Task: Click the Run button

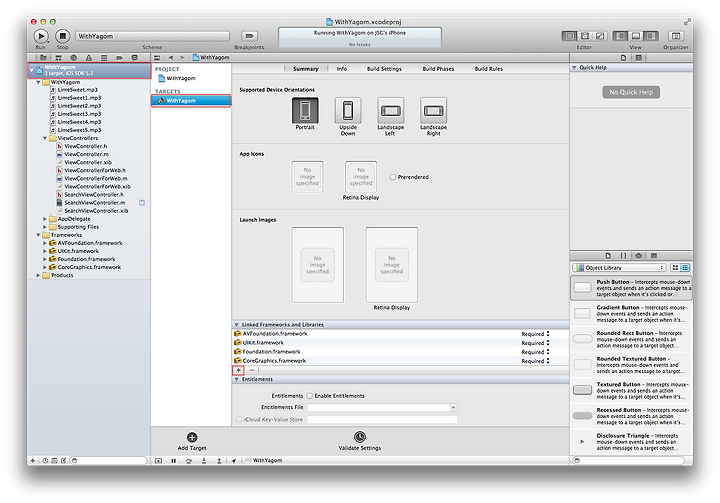Action: tap(41, 36)
